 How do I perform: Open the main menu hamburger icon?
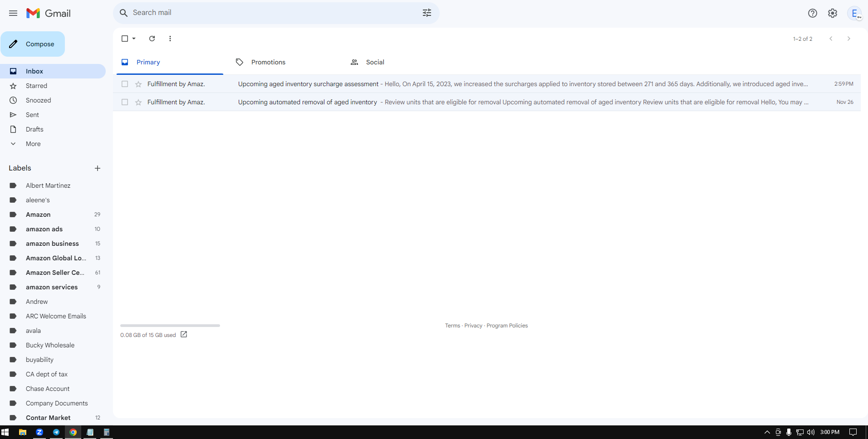click(13, 13)
